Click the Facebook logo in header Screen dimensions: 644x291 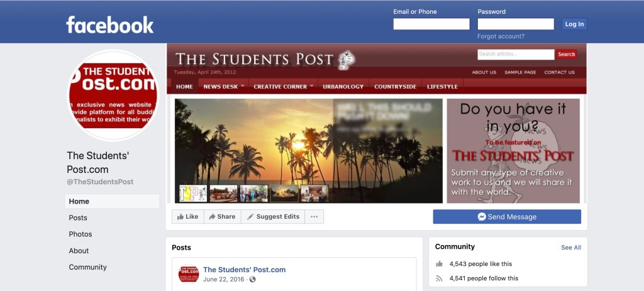109,25
